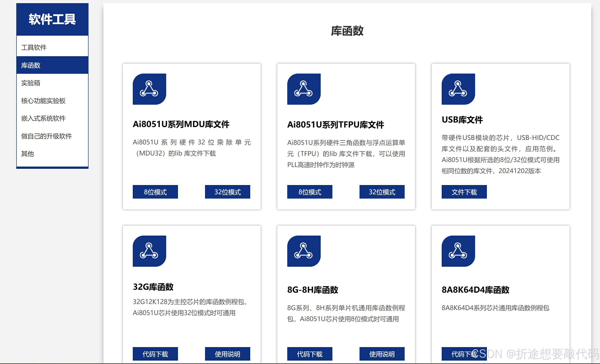Click the Ai8051U TFPU library card icon

[x=304, y=89]
